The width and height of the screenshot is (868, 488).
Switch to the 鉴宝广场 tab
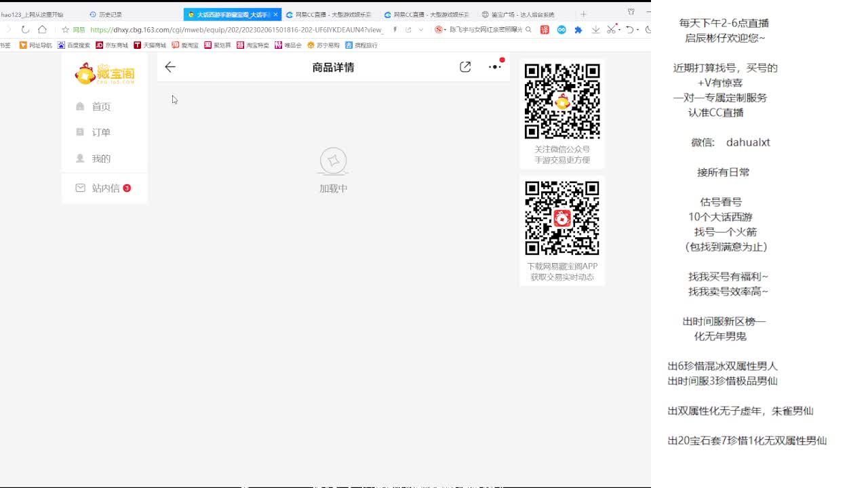tap(518, 14)
